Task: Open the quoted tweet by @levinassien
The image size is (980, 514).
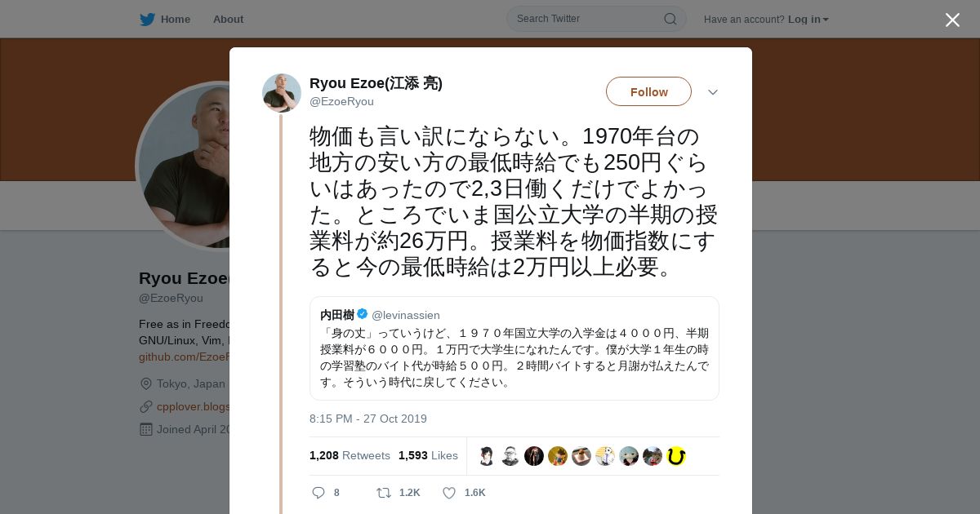Action: [514, 348]
